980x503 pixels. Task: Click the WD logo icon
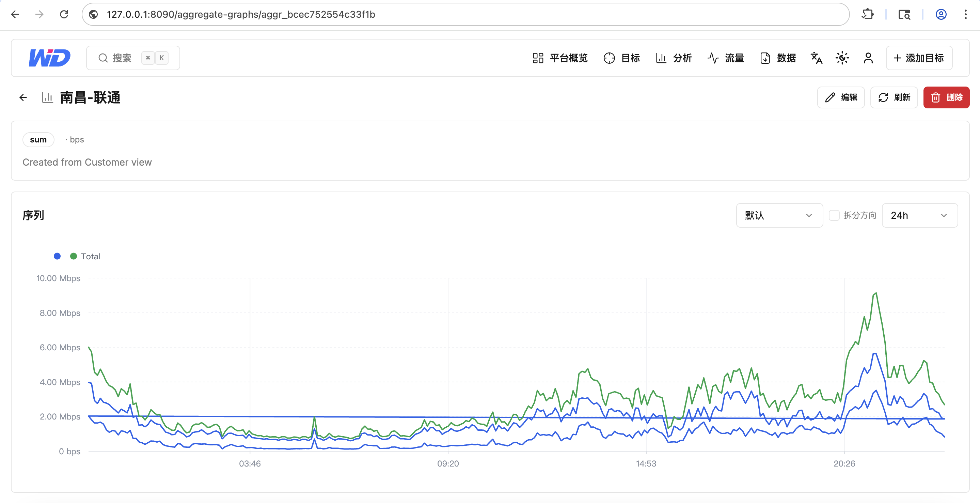pos(49,58)
